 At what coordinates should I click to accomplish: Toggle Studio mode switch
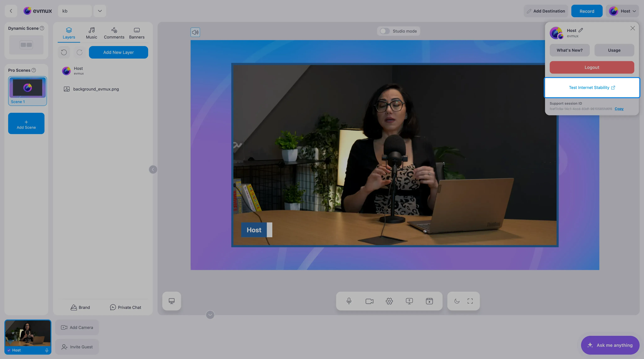385,31
